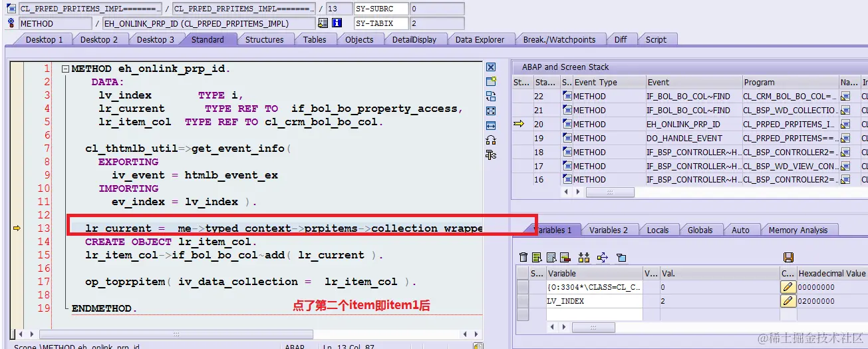This screenshot has width=868, height=349.
Task: Click the tool settings wrench icon
Action: [491, 155]
